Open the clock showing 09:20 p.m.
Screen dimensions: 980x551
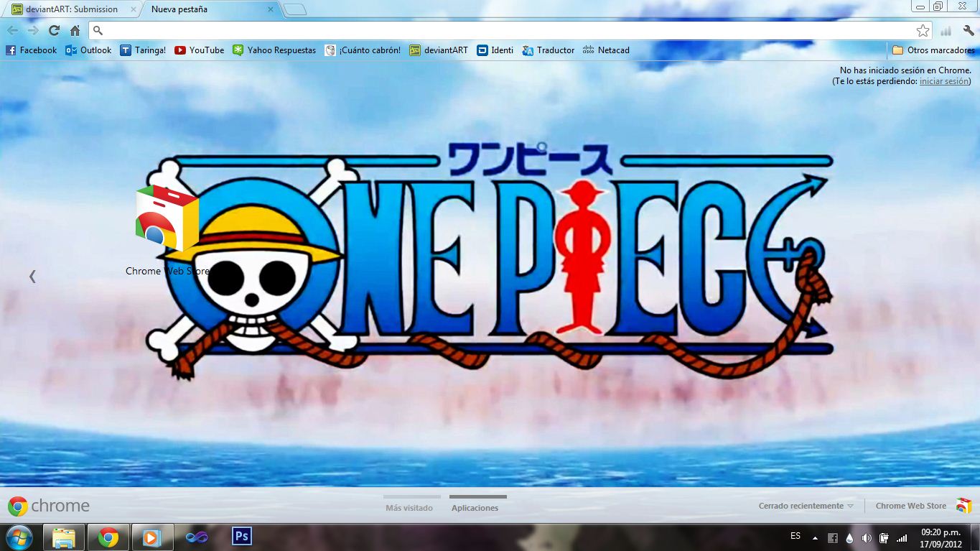point(941,538)
